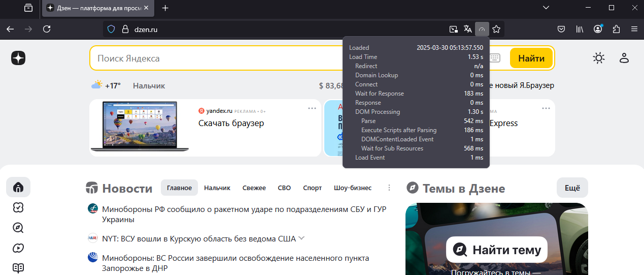Switch to the Свежее news tab
This screenshot has width=644, height=275.
pos(254,188)
